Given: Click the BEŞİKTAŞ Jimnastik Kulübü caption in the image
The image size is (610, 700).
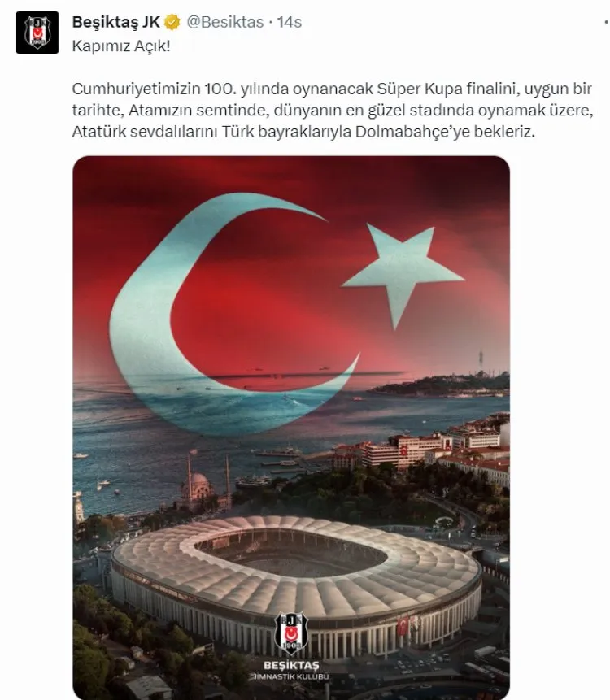Looking at the screenshot, I should pos(291,672).
